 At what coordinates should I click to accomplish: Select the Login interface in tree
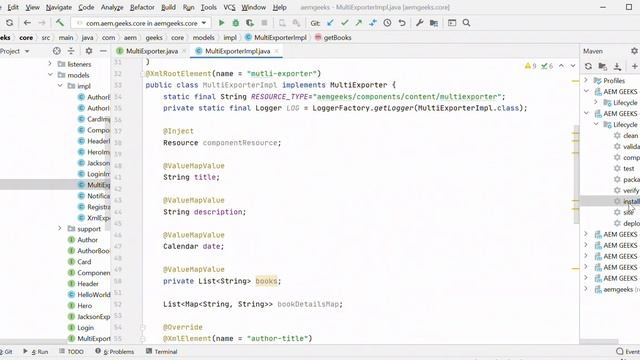pyautogui.click(x=85, y=327)
